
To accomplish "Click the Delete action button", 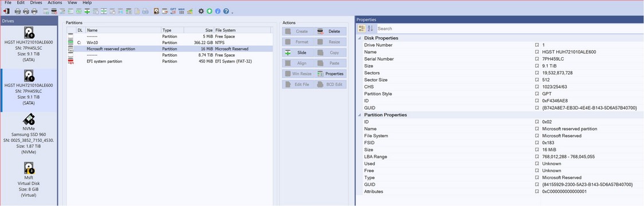I will 330,31.
